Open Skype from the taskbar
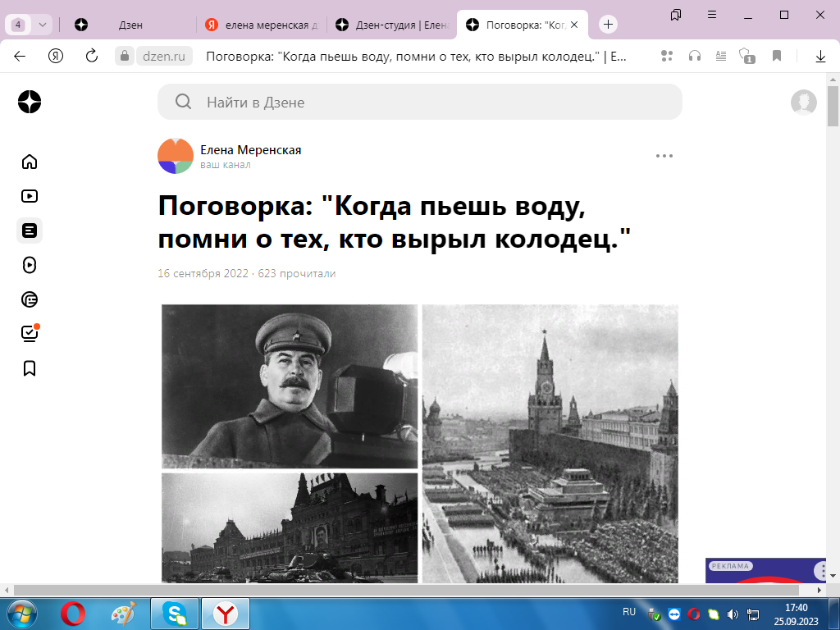 tap(175, 614)
